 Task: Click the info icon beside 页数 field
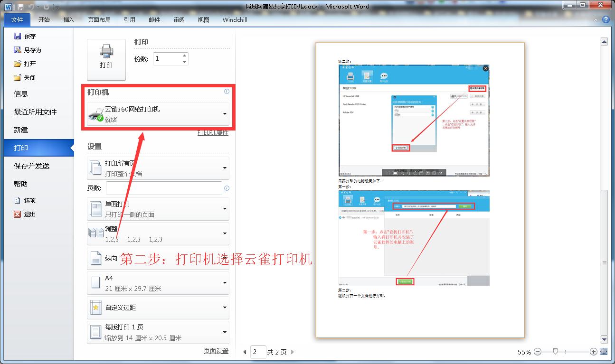tap(227, 188)
